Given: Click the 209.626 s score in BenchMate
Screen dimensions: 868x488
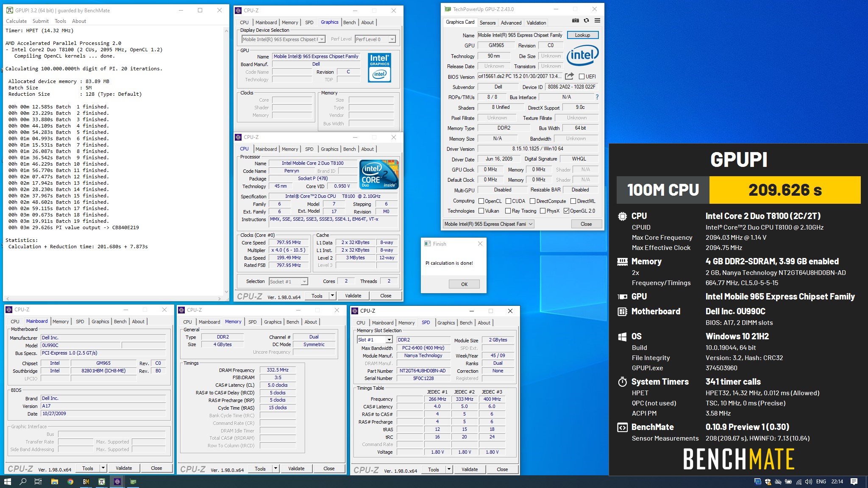Looking at the screenshot, I should tap(785, 190).
